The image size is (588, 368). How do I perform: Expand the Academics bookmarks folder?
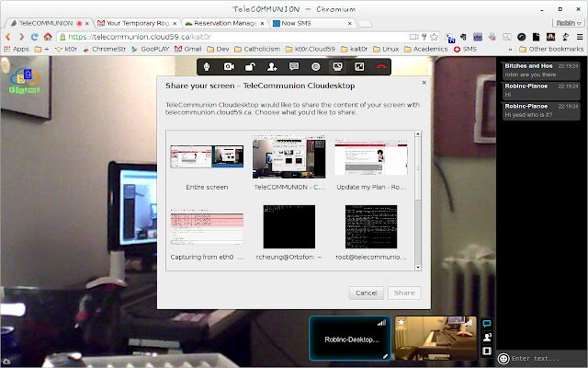426,49
